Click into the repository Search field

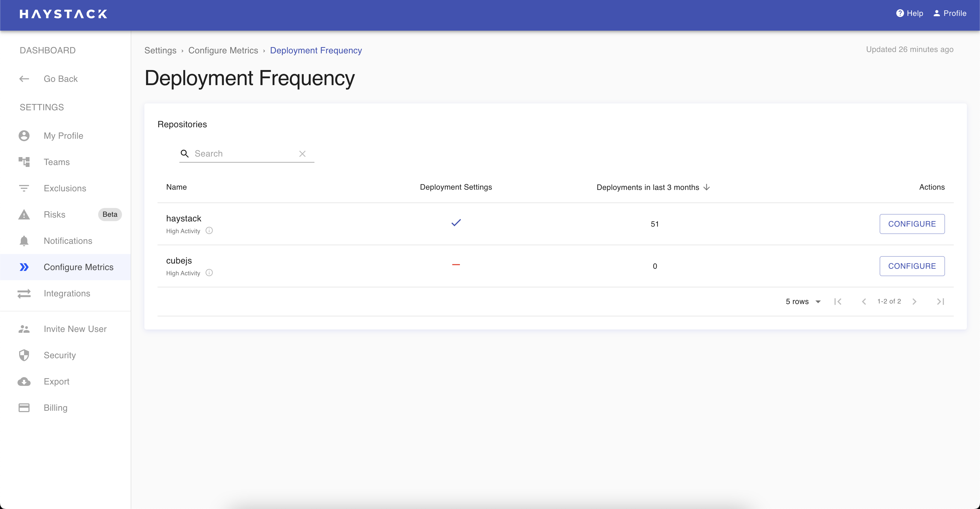coord(243,154)
